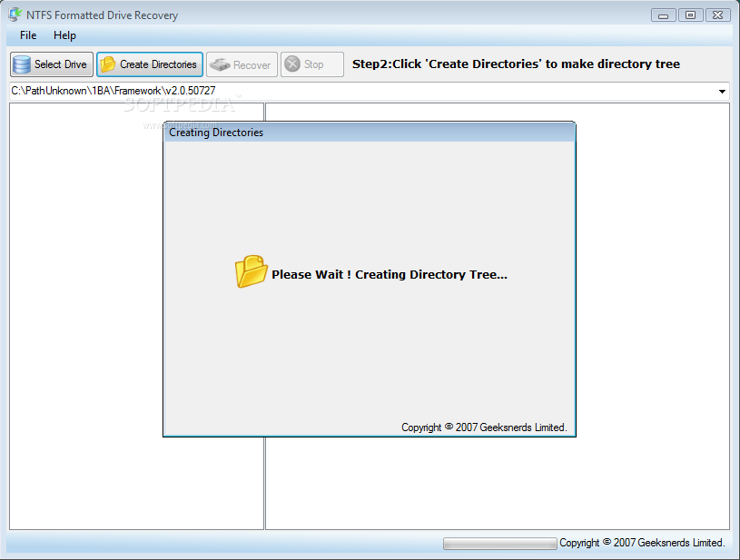Click the path field showing C:\PathUnknown\1BA\Framework
The width and height of the screenshot is (740, 560).
[370, 91]
